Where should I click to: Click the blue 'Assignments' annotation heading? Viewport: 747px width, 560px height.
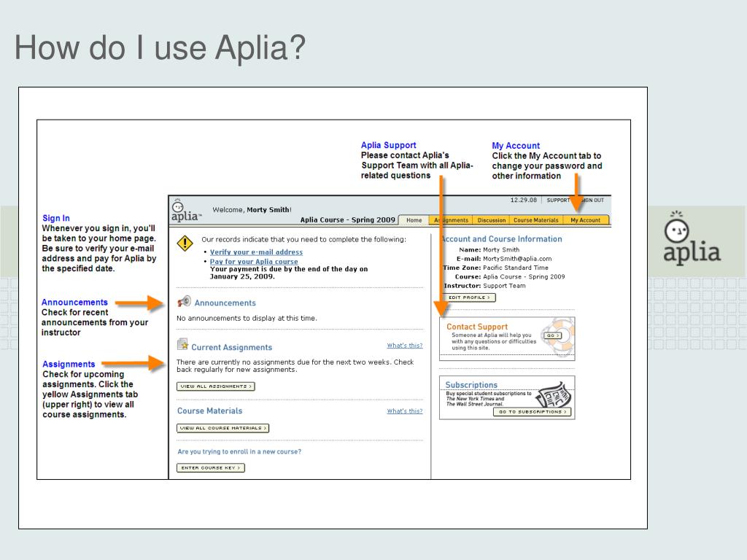click(x=69, y=365)
